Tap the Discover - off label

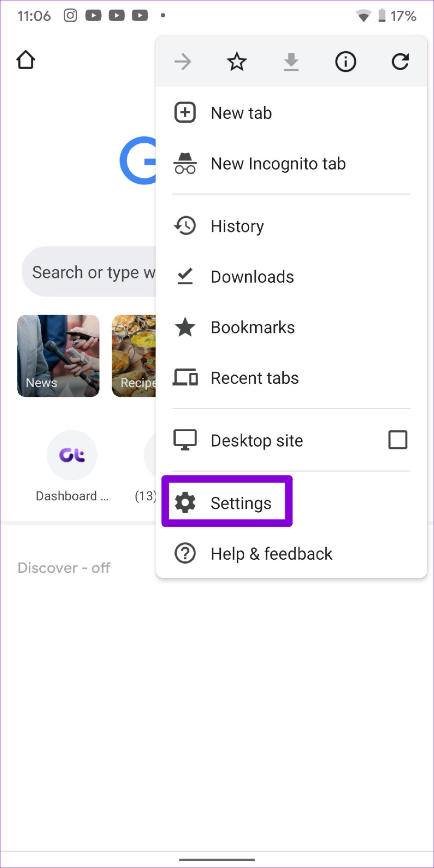pyautogui.click(x=64, y=568)
